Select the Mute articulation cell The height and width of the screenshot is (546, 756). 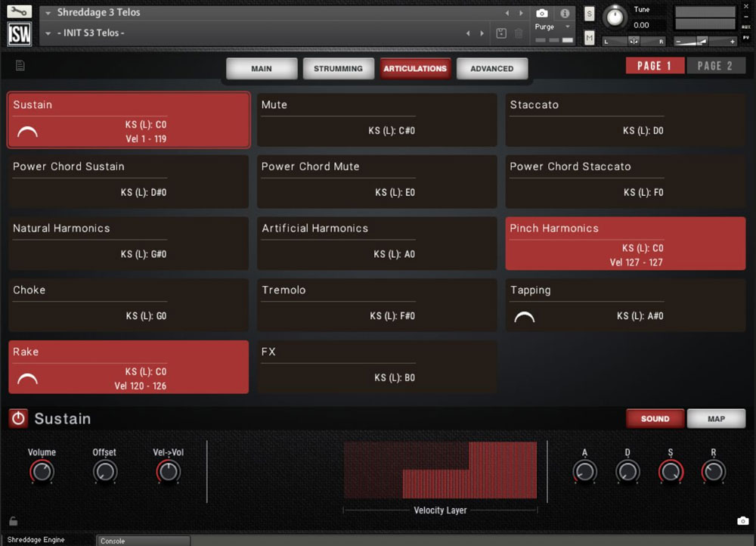click(377, 120)
